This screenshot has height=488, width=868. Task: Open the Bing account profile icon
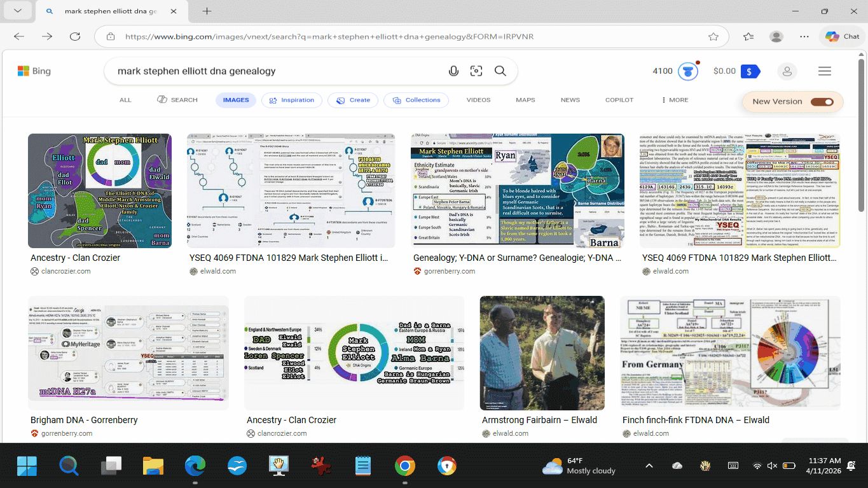click(x=787, y=71)
